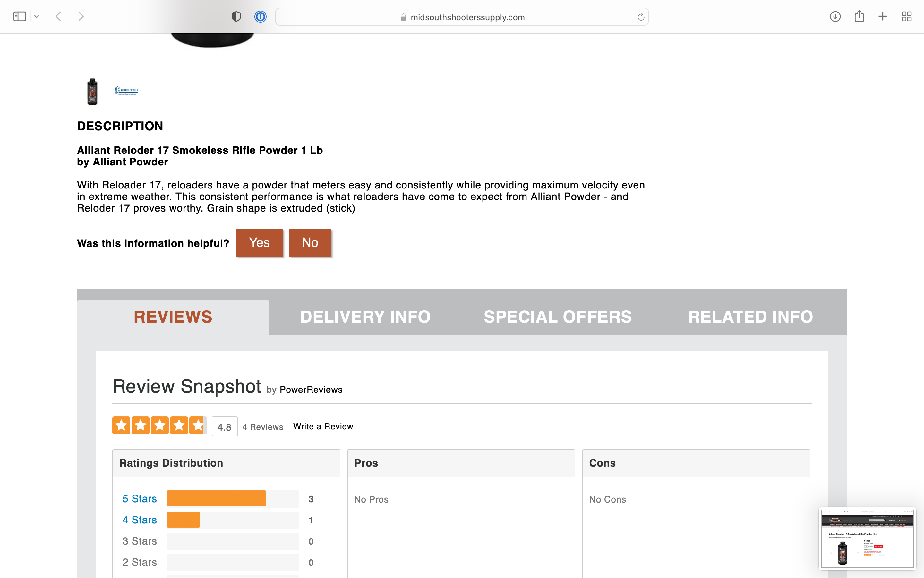This screenshot has height=578, width=924.
Task: Switch to the Reviews tab
Action: 173,317
